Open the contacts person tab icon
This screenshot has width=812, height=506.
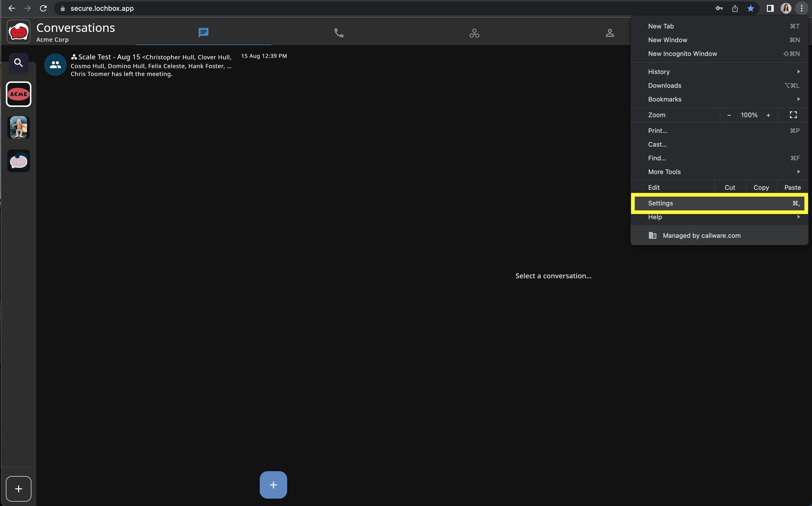609,33
